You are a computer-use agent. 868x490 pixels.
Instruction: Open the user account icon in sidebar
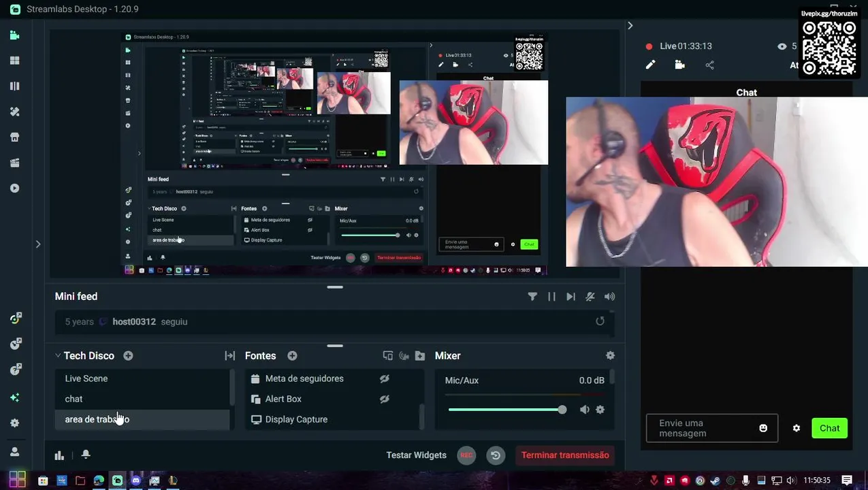[14, 452]
